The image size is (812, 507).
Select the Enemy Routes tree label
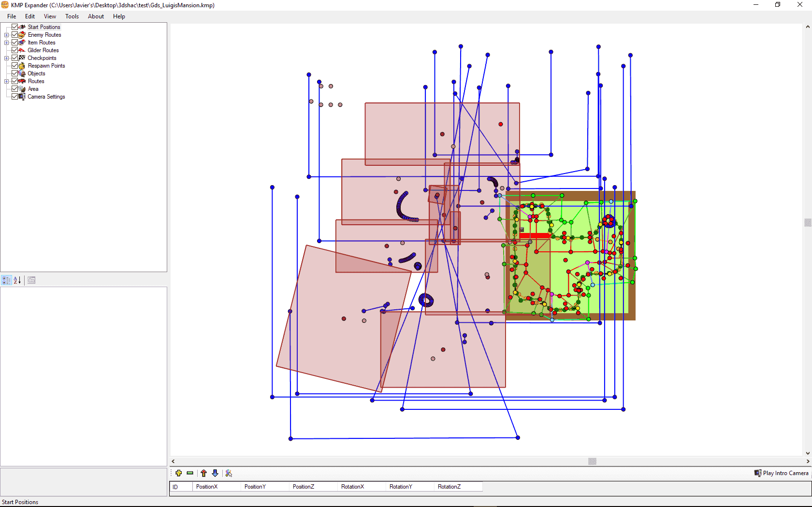44,35
